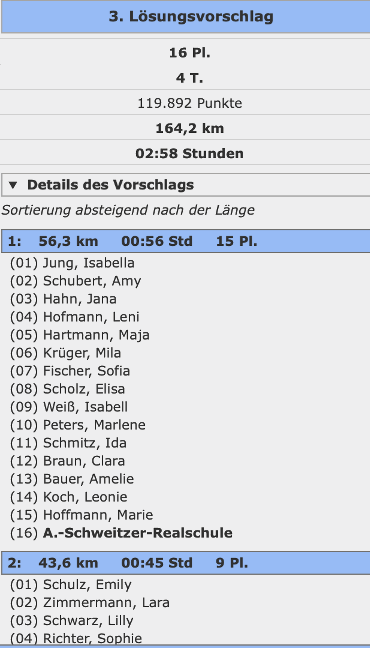Click the 3. Lösungsvorschlag header
370x648 pixels.
(x=186, y=17)
